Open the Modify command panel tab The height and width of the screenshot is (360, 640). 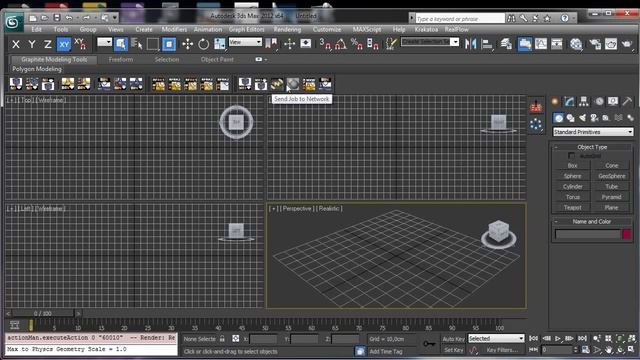point(569,101)
